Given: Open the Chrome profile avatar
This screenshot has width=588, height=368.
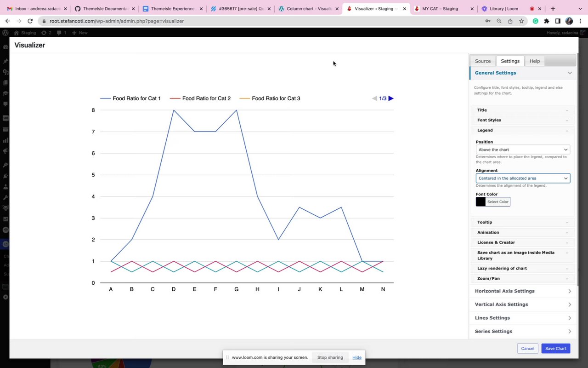Looking at the screenshot, I should (x=569, y=21).
